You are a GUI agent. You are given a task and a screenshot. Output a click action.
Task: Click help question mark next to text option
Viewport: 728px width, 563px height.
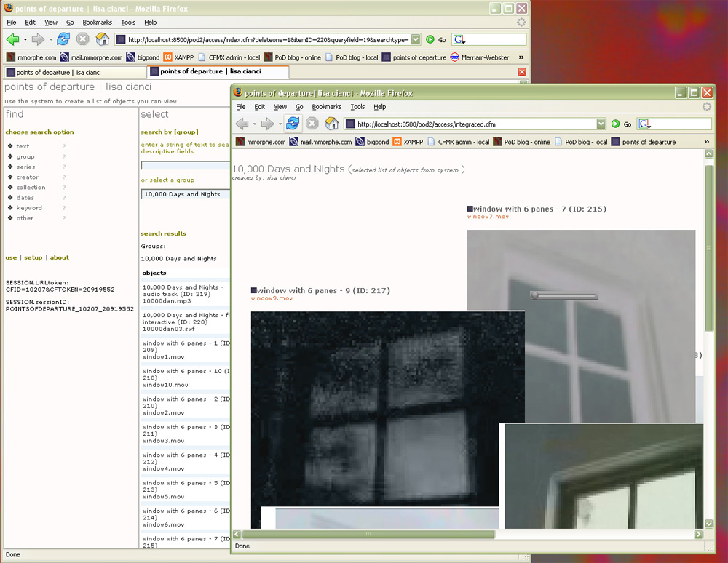(64, 146)
